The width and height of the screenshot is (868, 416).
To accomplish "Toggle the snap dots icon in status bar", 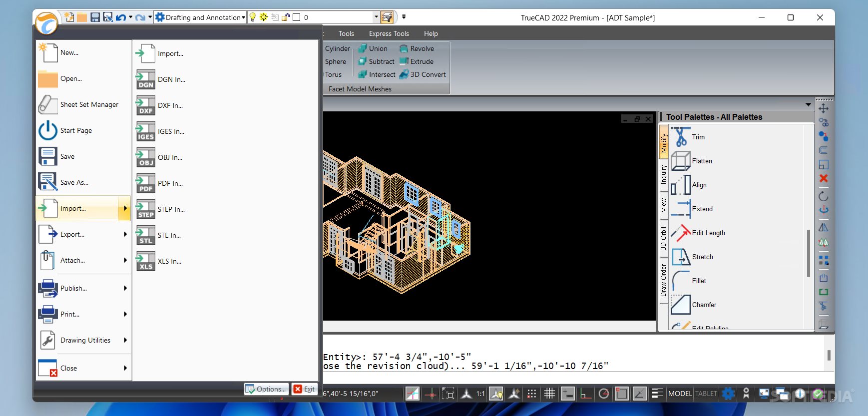I will [x=532, y=394].
